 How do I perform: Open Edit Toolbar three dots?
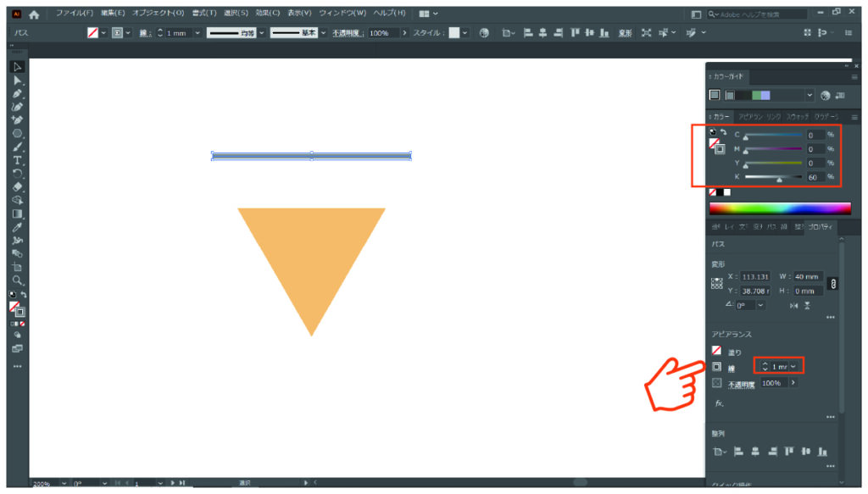[17, 366]
